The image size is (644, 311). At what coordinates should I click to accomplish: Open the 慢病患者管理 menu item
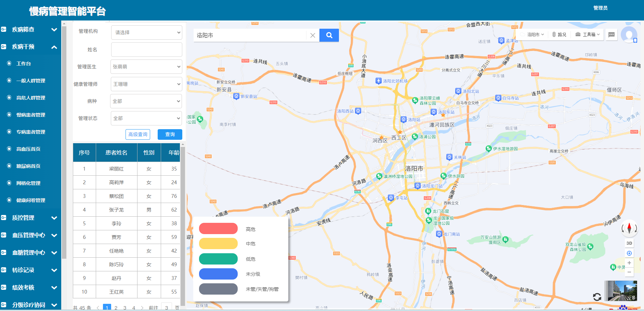click(30, 115)
